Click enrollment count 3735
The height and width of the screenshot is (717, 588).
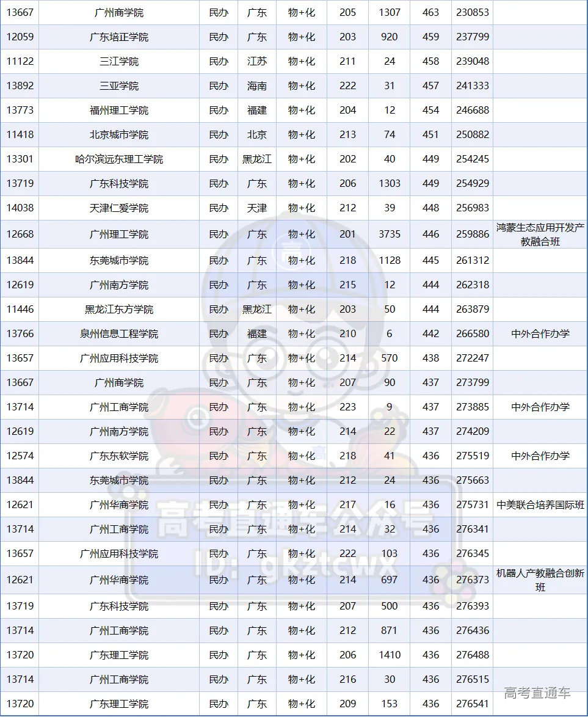click(390, 235)
